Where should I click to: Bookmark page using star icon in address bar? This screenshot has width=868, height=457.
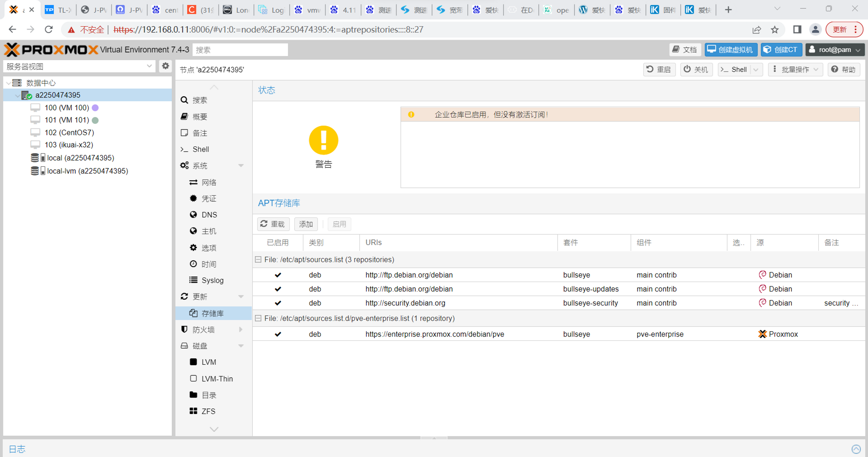click(775, 30)
